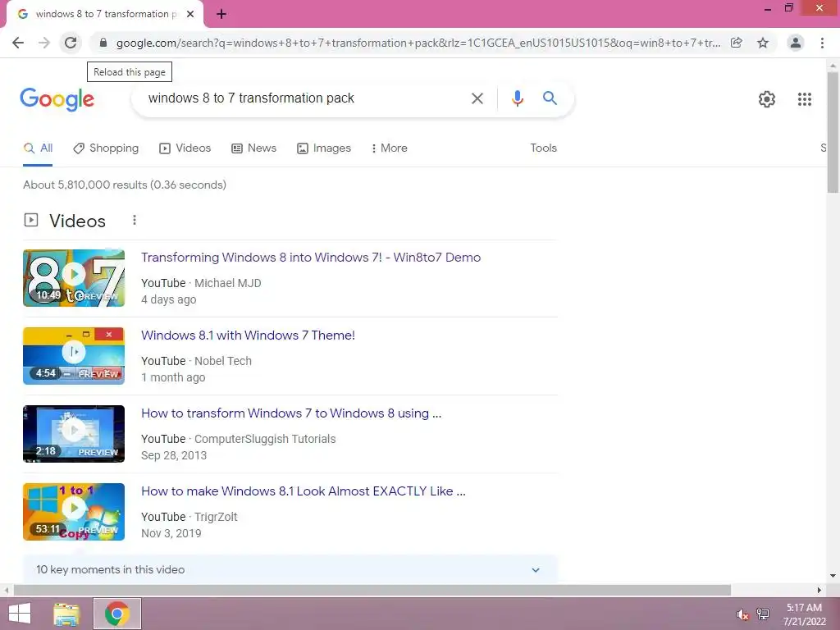The height and width of the screenshot is (630, 840).
Task: Switch to News results tab
Action: [x=254, y=148]
